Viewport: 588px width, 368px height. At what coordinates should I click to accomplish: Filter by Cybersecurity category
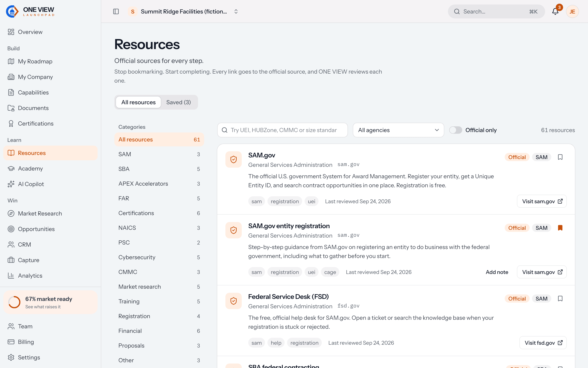tap(159, 257)
